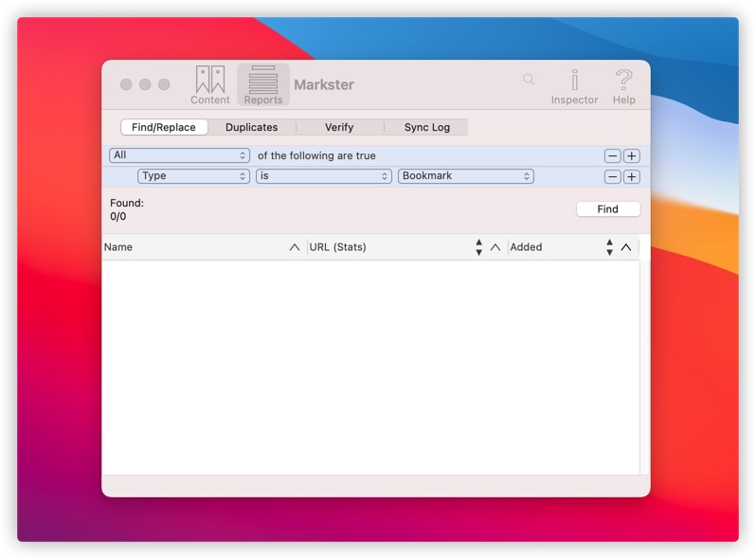The height and width of the screenshot is (559, 756).
Task: Click the Added column caret arrow
Action: click(x=626, y=247)
